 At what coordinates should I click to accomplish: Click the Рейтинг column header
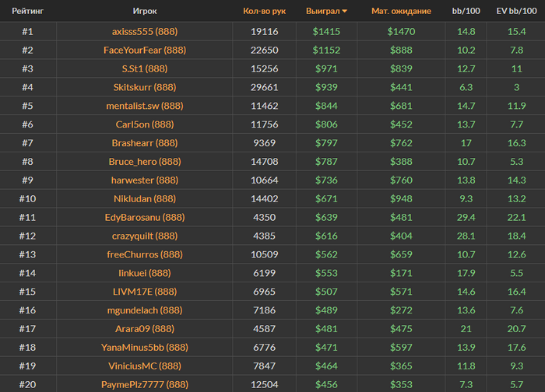coord(27,12)
